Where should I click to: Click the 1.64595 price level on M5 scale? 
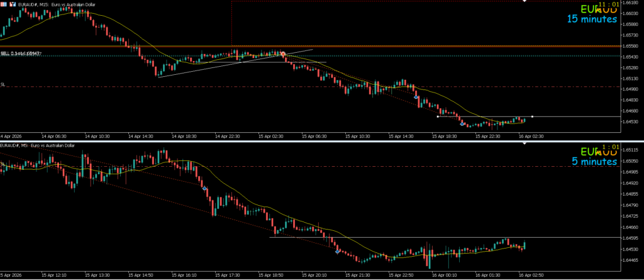click(x=630, y=238)
